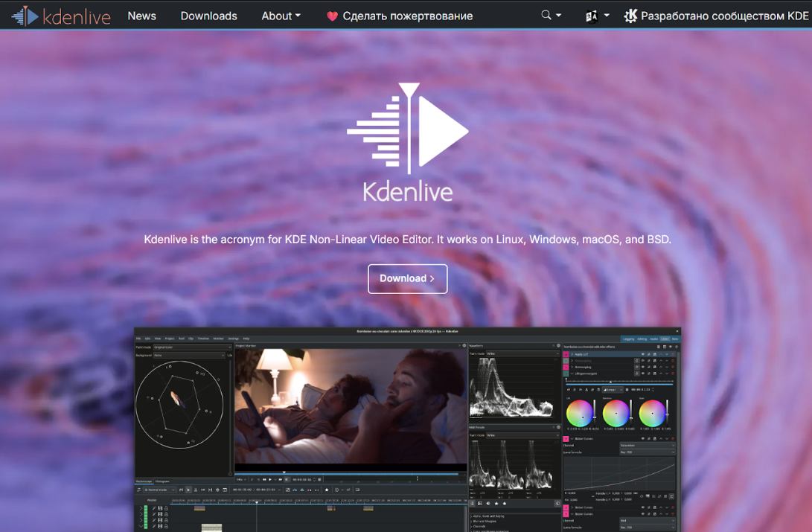The height and width of the screenshot is (532, 812).
Task: Open the News page
Action: pos(142,16)
